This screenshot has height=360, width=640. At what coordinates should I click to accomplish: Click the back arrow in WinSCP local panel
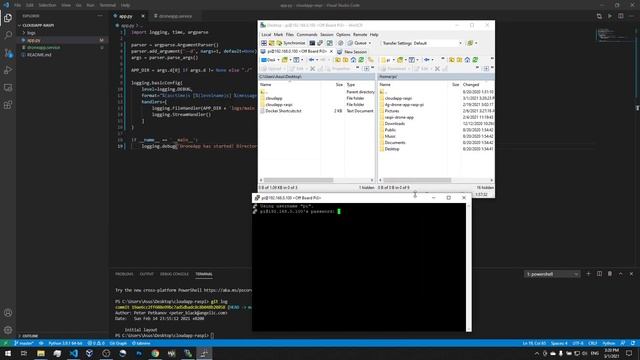point(311,60)
